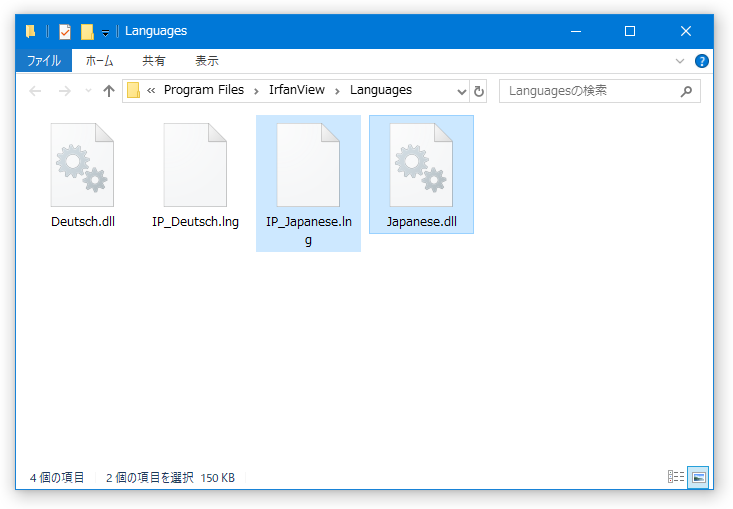Click the 4 個の項目 status text
The image size is (733, 509).
point(57,478)
